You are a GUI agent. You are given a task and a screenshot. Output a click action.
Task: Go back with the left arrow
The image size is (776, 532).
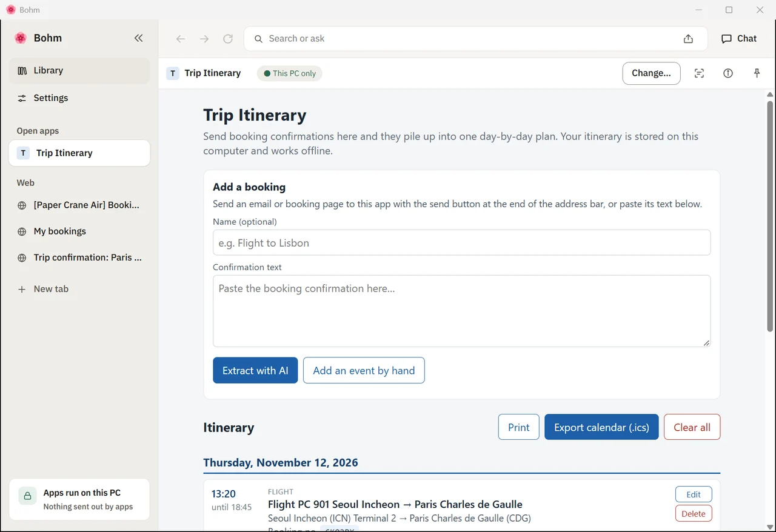[181, 39]
